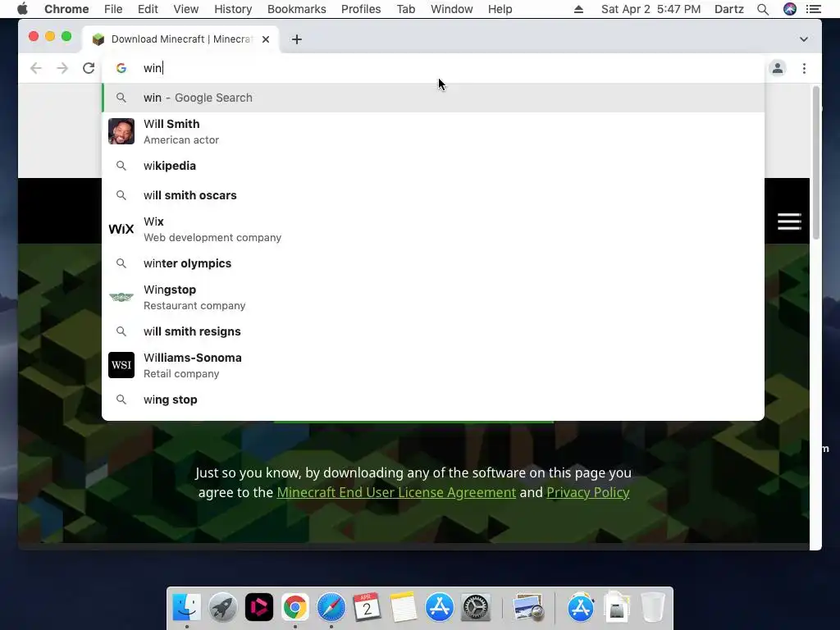Open the File menu
Image resolution: width=840 pixels, height=630 pixels.
pyautogui.click(x=113, y=9)
